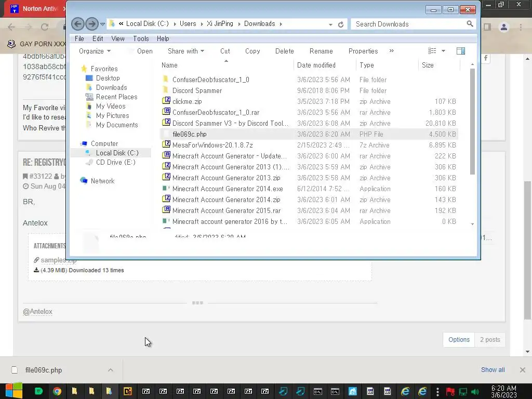Sort by Type column header
532x399 pixels.
click(x=387, y=65)
